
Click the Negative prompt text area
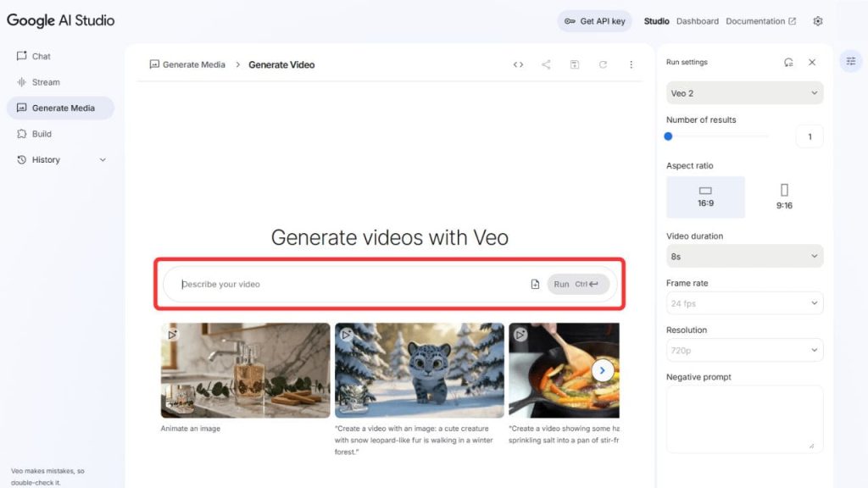click(744, 419)
